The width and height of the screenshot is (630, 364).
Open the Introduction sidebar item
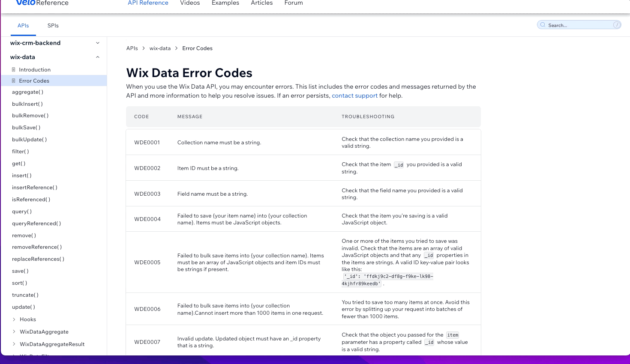[x=35, y=70]
